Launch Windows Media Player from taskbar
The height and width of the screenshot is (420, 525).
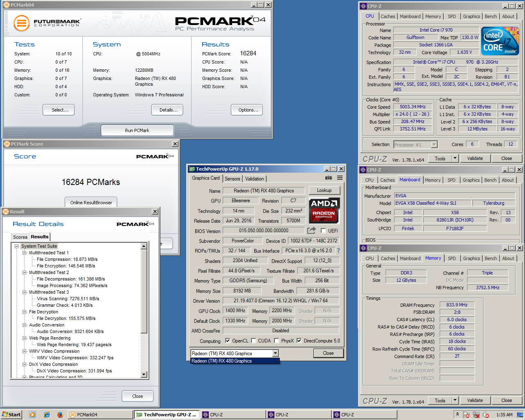(x=32, y=415)
